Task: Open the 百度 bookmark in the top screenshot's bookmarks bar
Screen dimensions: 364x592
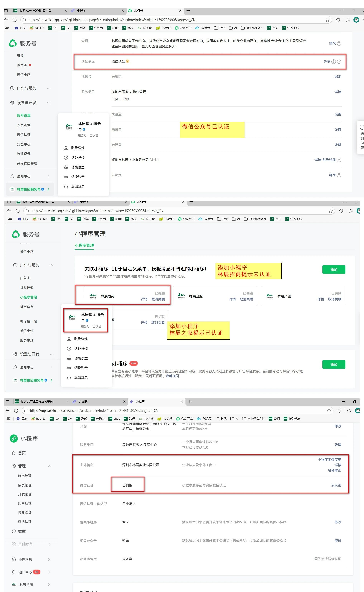Action: 20,28
